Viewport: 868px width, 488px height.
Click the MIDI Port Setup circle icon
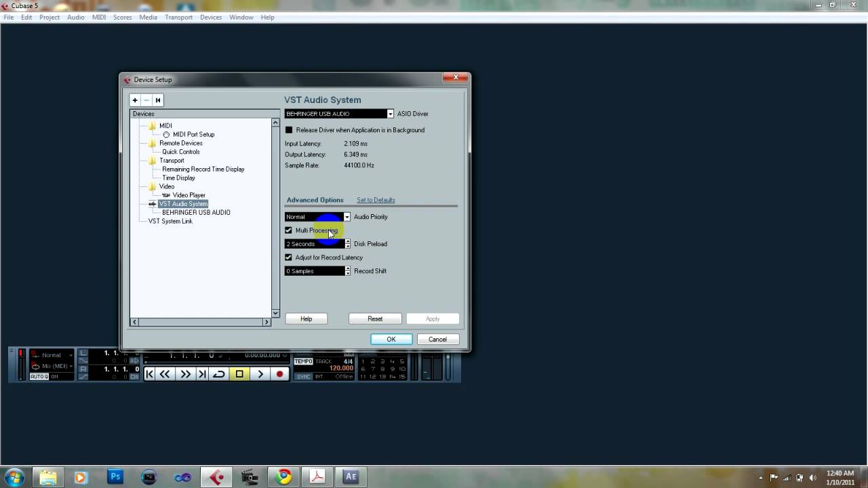pyautogui.click(x=166, y=135)
